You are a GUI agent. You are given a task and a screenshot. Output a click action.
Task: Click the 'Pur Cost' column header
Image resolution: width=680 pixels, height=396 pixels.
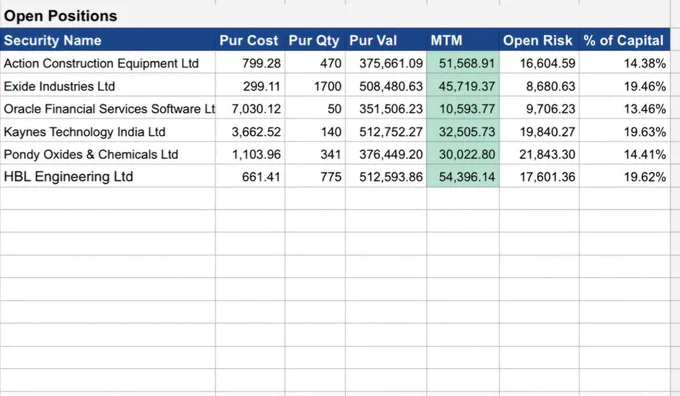point(250,40)
